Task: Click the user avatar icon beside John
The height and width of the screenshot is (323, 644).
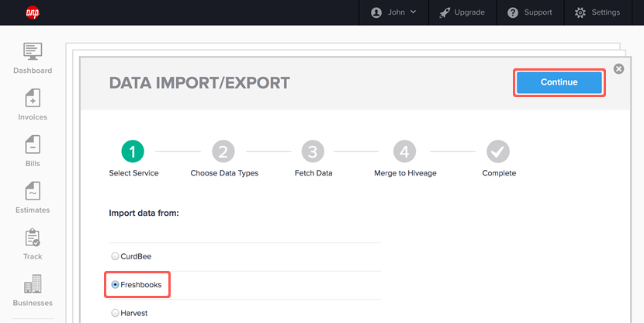Action: 376,12
